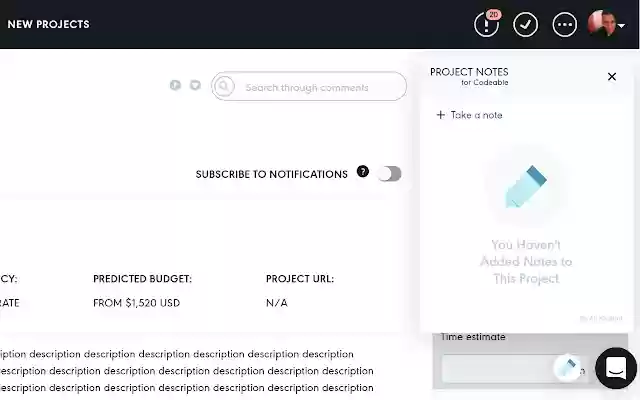This screenshot has height=400, width=640.
Task: Select the N/A project URL value
Action: pos(277,303)
